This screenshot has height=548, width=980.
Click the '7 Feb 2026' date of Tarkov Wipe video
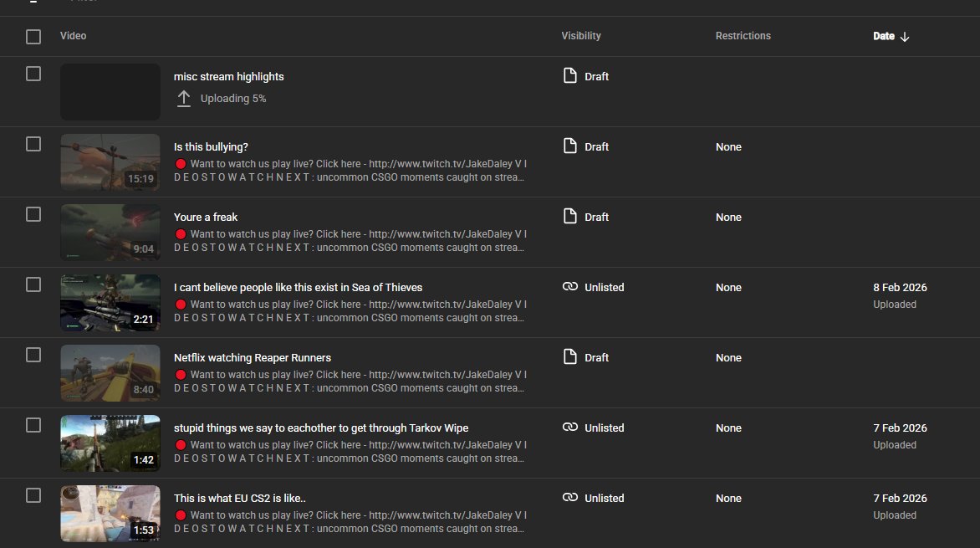(x=900, y=428)
